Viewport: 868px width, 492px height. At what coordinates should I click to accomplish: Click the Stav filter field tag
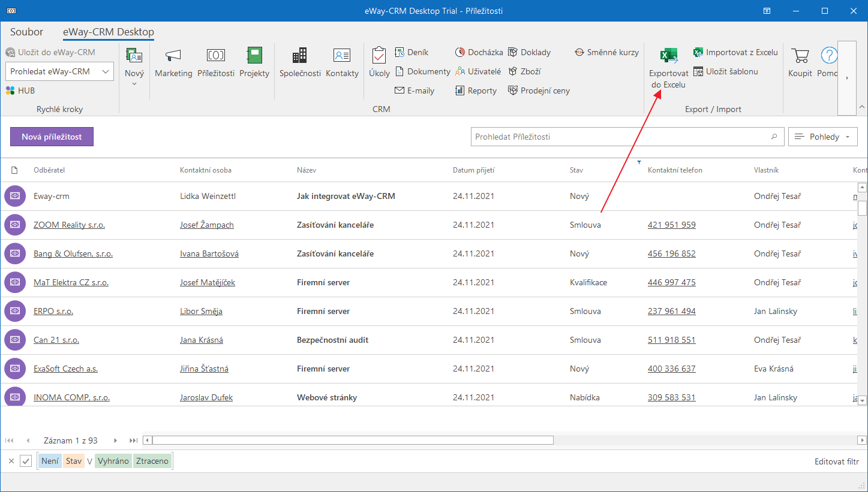tap(74, 461)
